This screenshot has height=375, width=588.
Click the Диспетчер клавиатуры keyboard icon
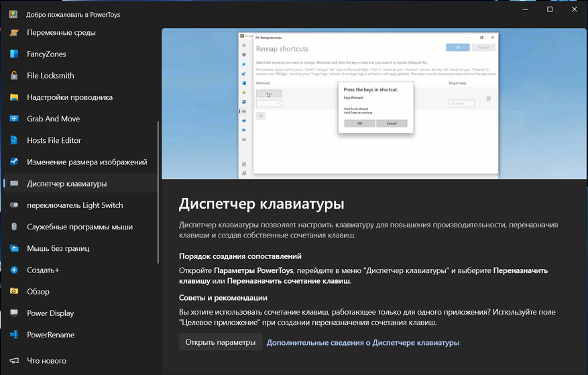tap(14, 184)
